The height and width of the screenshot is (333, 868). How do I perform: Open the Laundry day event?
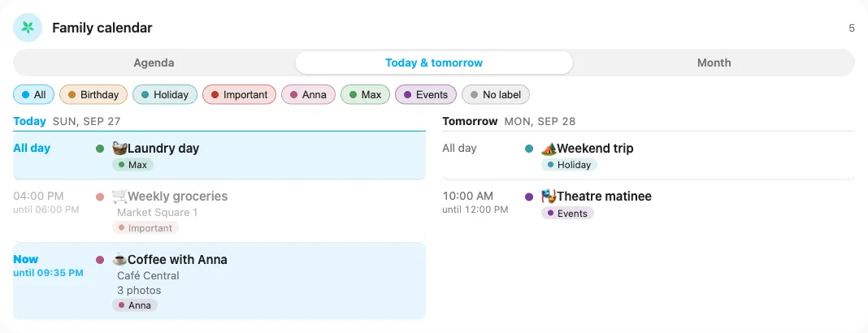coord(219,155)
